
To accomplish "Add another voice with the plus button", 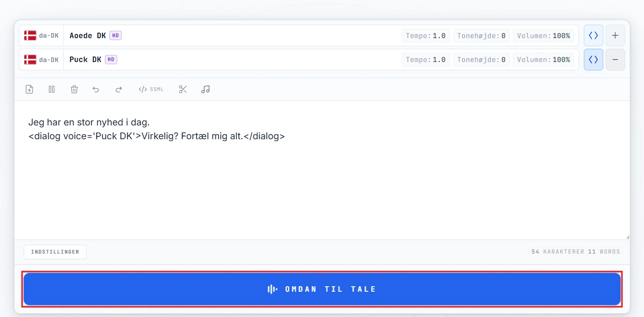I will tap(615, 35).
